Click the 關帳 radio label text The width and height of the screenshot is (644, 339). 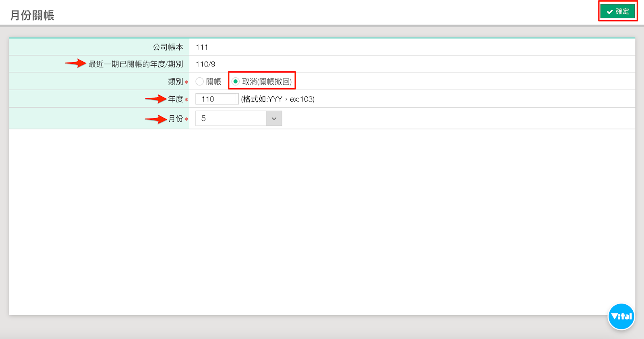[x=213, y=81]
